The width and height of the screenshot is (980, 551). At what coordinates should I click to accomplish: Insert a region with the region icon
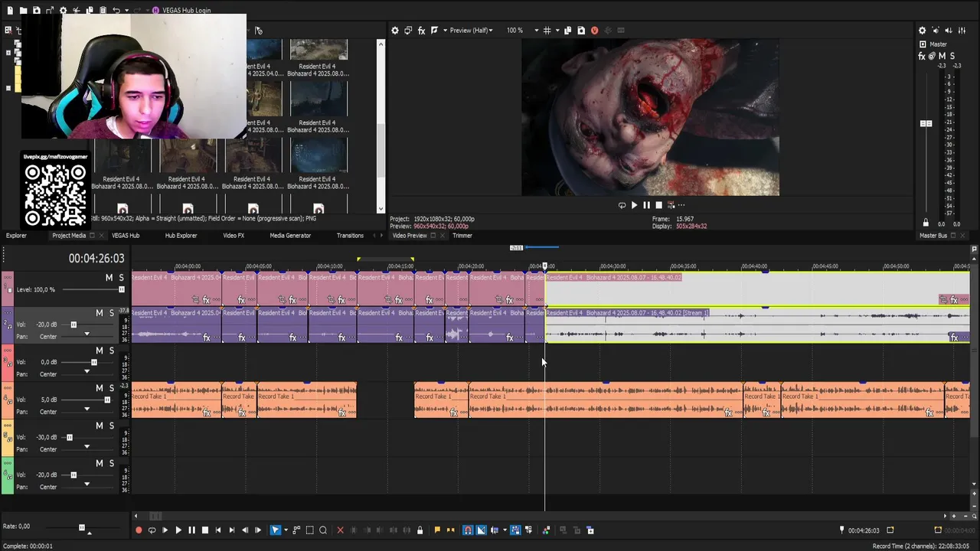[450, 530]
